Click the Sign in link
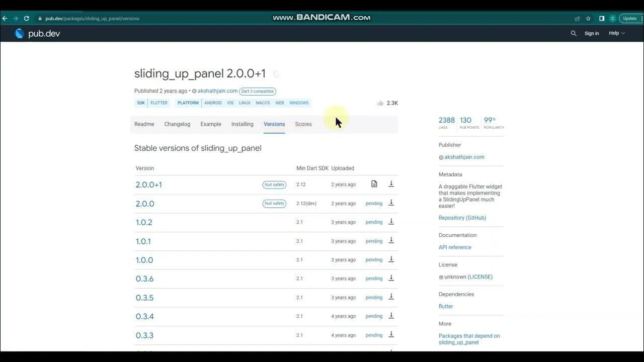This screenshot has height=362, width=644. 592,33
